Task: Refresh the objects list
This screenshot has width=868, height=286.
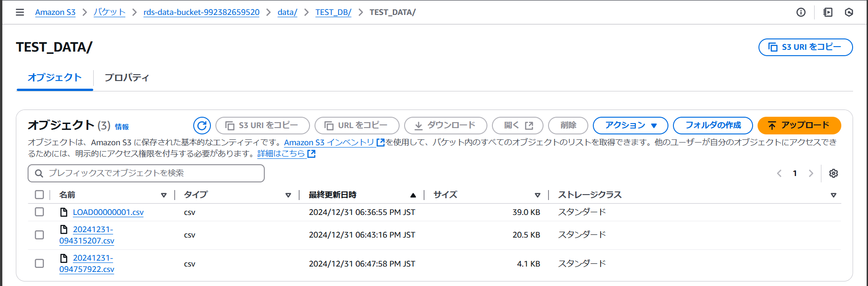Action: [202, 125]
